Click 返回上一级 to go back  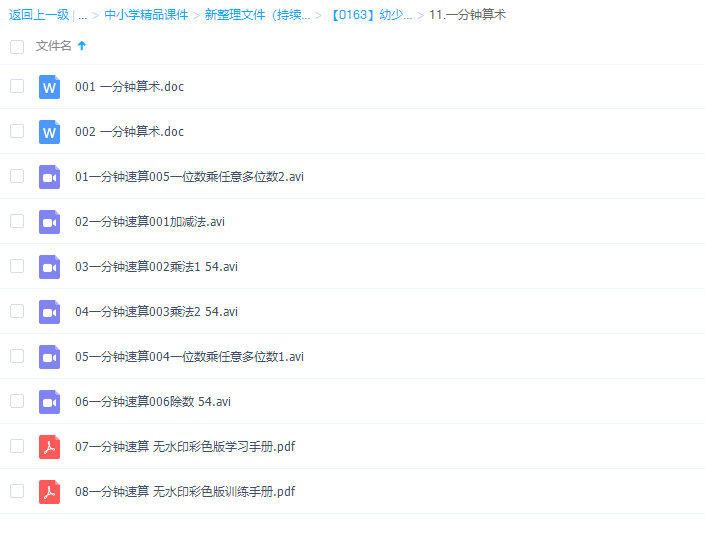tap(38, 15)
